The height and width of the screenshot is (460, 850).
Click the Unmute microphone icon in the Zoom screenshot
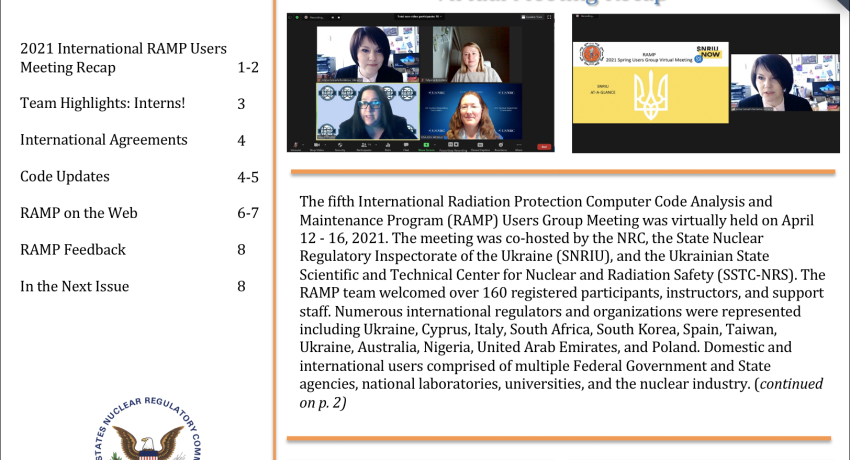(x=296, y=145)
